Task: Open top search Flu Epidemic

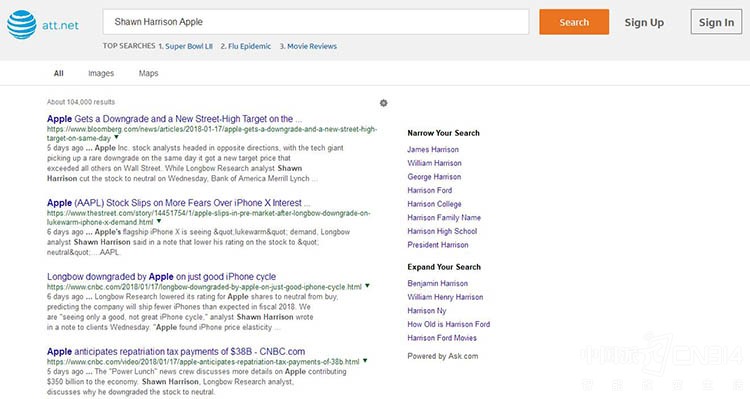Action: click(250, 46)
